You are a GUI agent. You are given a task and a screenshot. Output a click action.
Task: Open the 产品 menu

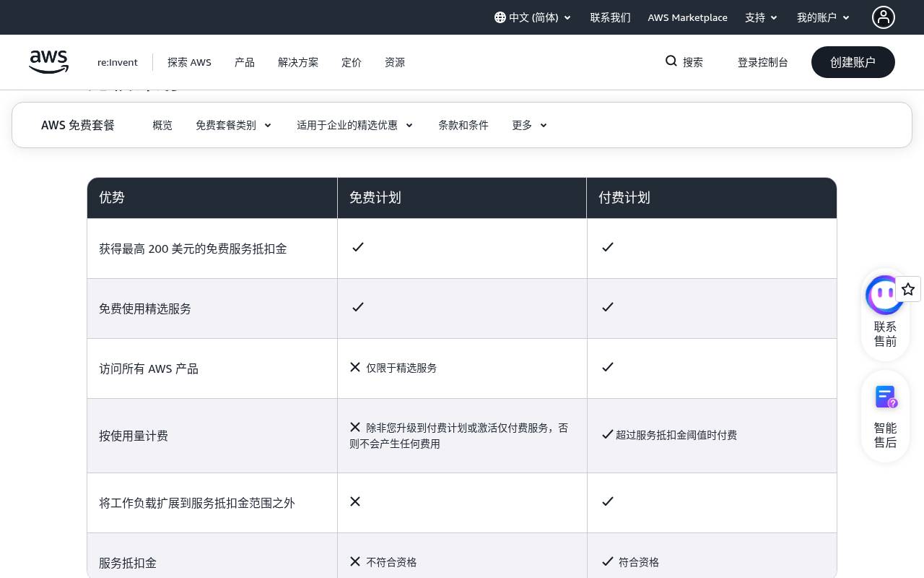pos(245,62)
